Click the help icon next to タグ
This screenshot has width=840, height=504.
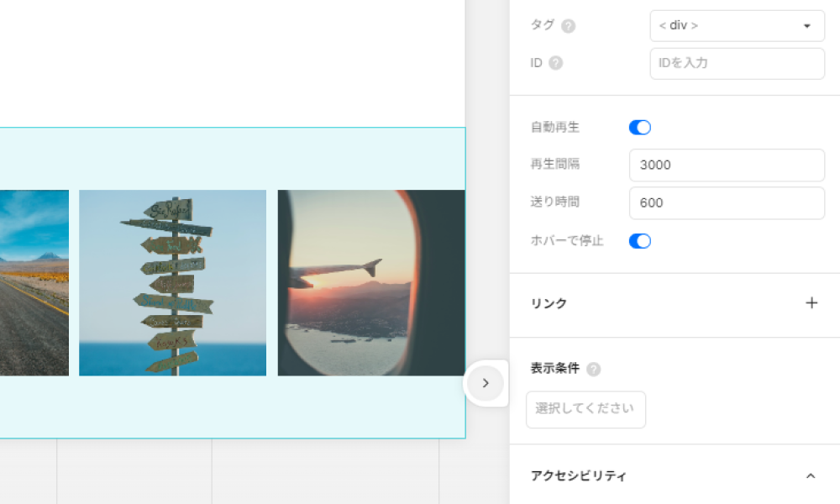(569, 26)
